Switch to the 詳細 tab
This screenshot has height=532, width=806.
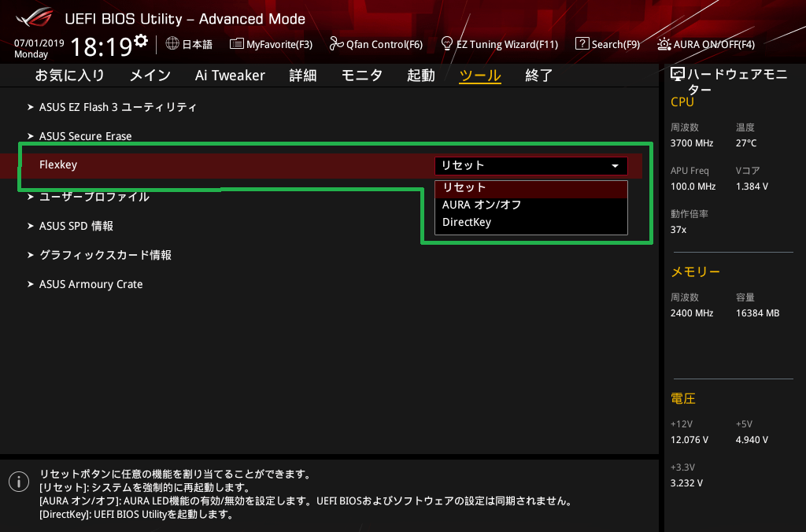(x=303, y=76)
